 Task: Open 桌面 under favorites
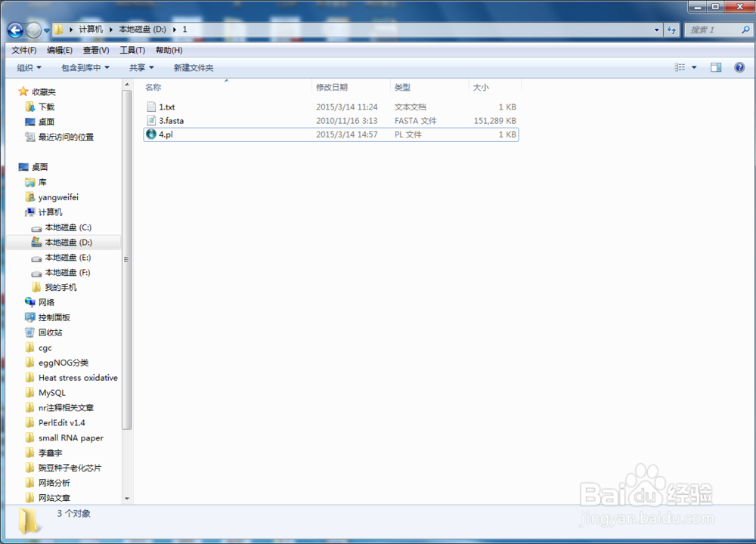46,122
